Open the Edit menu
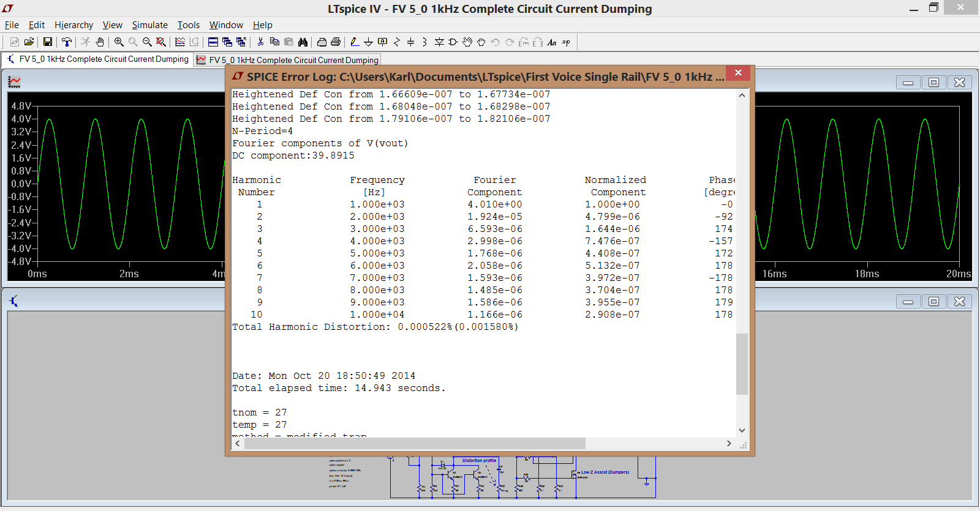This screenshot has width=980, height=511. 37,25
